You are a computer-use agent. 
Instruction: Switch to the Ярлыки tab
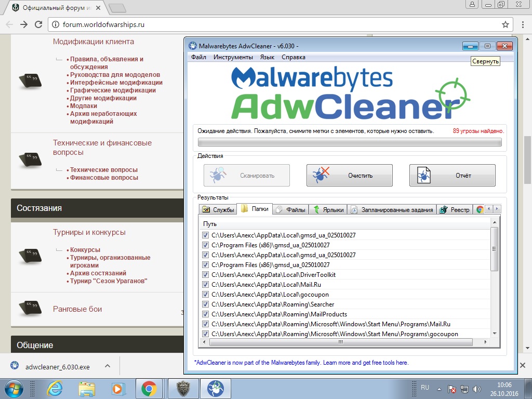tap(328, 210)
